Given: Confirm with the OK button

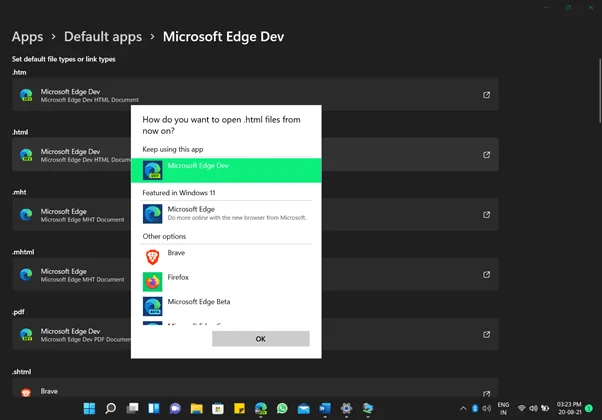Looking at the screenshot, I should pyautogui.click(x=261, y=339).
